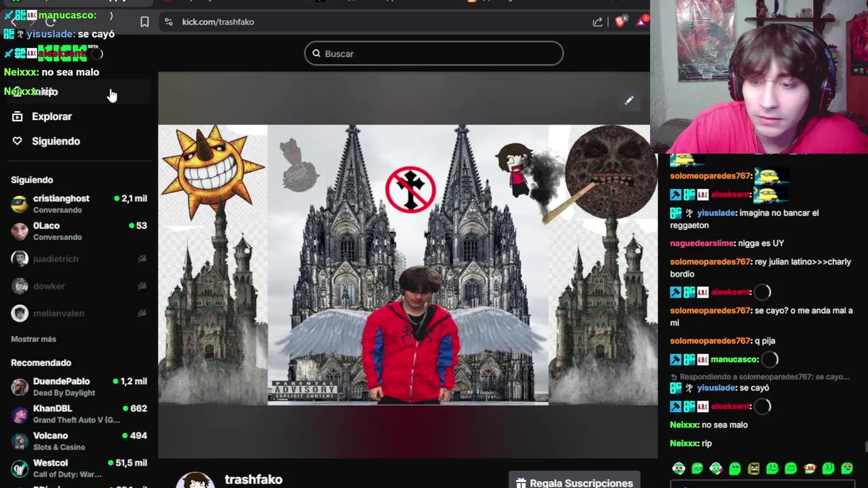The height and width of the screenshot is (488, 868).
Task: Click the trashfako channel banner image
Action: pos(408,264)
